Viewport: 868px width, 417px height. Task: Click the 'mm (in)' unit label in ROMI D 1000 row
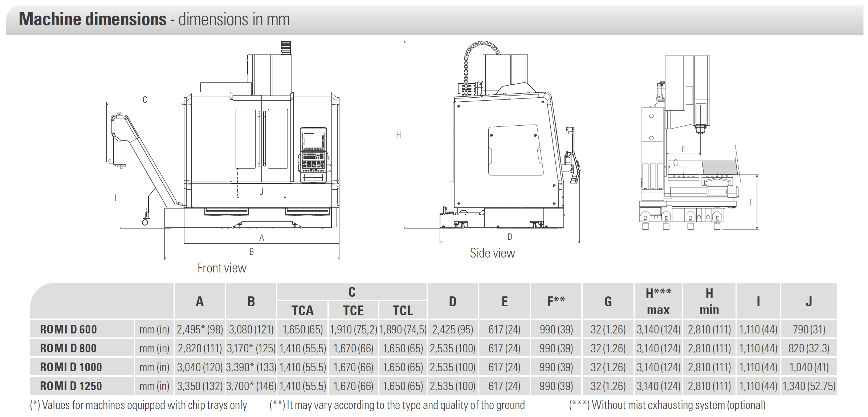[154, 367]
